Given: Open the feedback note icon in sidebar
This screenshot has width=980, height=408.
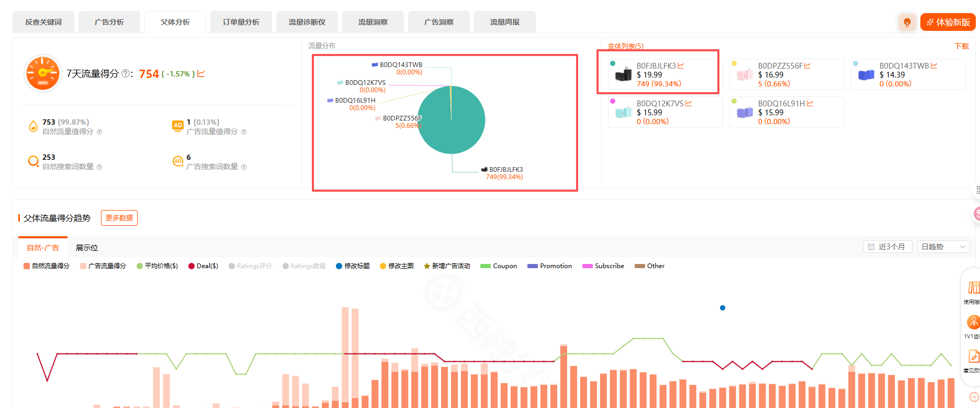Looking at the screenshot, I should click(x=973, y=357).
